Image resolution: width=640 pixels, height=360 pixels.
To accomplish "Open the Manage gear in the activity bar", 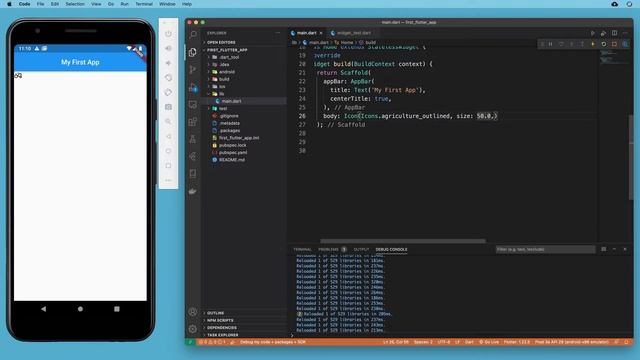I will tap(193, 329).
